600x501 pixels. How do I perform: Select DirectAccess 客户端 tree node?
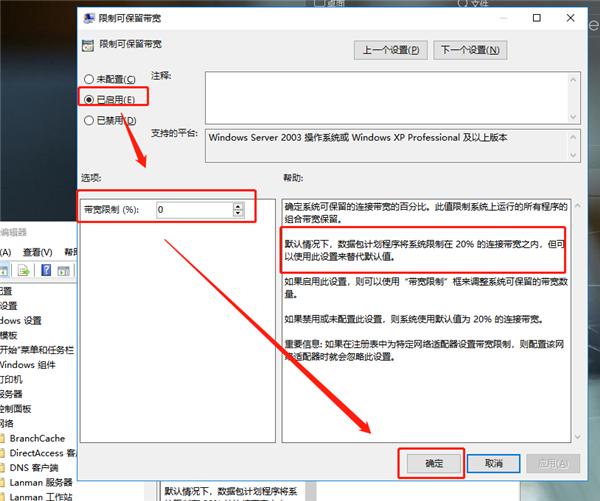(x=43, y=453)
